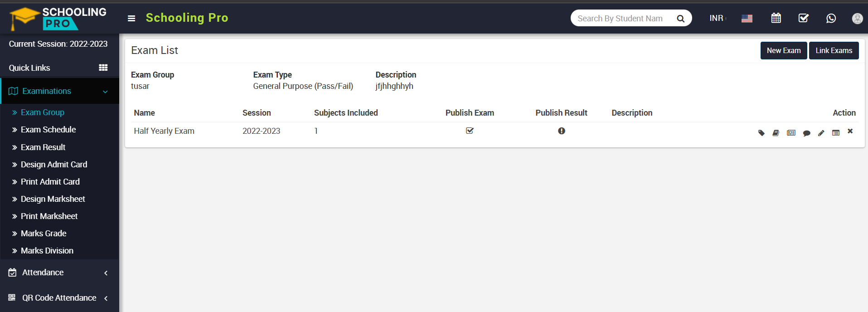Open the INR currency dropdown

pos(718,18)
